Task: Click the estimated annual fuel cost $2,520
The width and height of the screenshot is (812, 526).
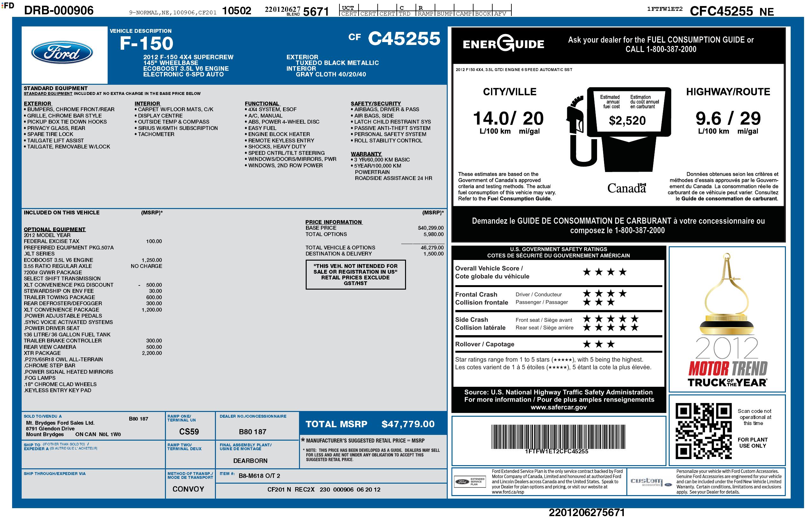Action: (627, 120)
